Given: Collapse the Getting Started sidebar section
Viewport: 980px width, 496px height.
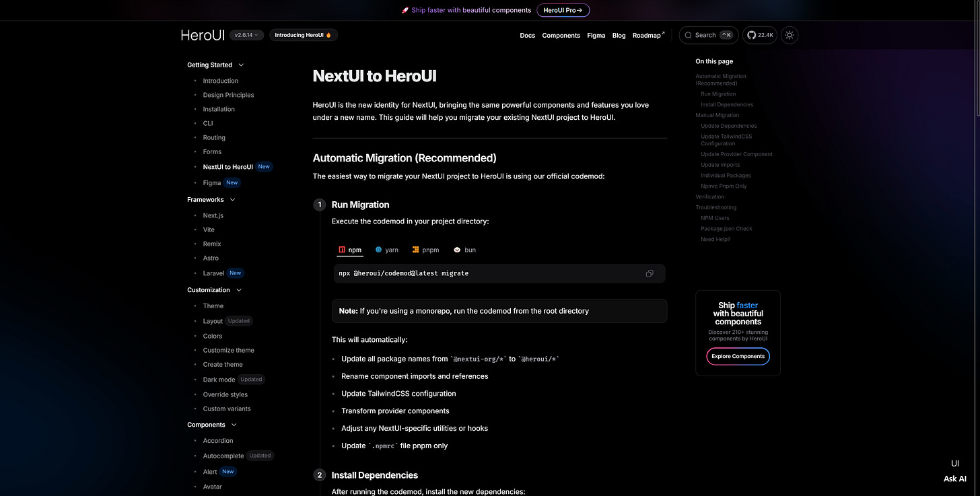Looking at the screenshot, I should [x=215, y=65].
